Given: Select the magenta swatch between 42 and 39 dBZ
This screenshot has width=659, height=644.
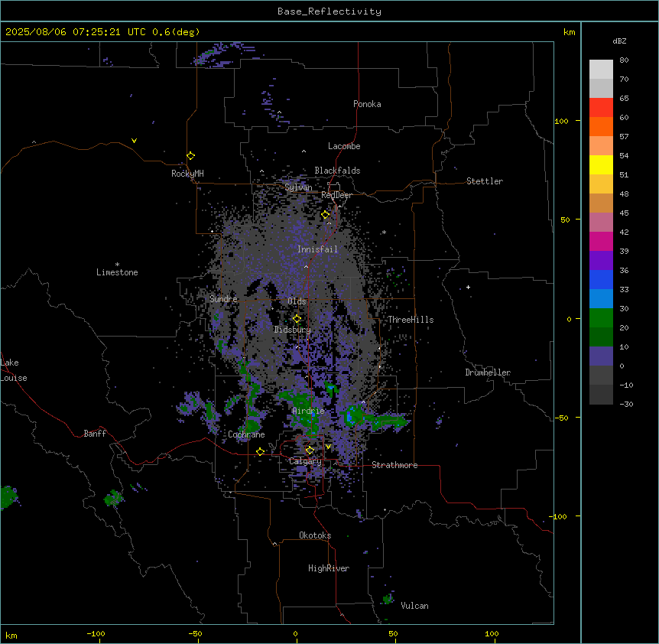Looking at the screenshot, I should 601,241.
